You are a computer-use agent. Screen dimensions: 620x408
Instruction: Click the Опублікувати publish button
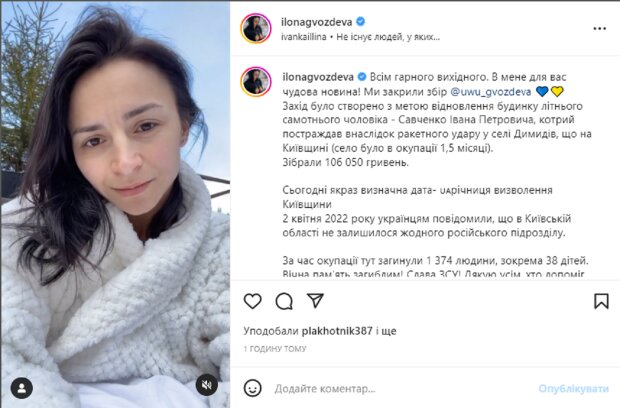(573, 389)
